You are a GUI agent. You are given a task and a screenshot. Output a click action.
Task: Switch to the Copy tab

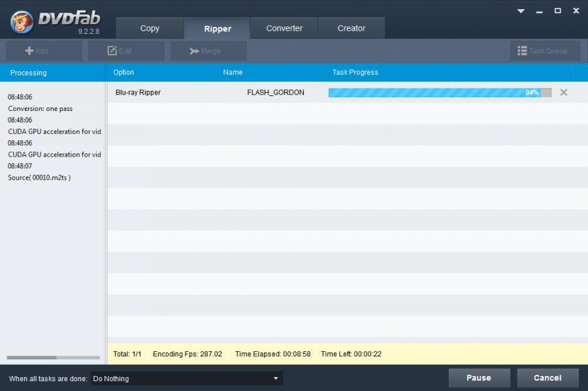click(x=150, y=28)
